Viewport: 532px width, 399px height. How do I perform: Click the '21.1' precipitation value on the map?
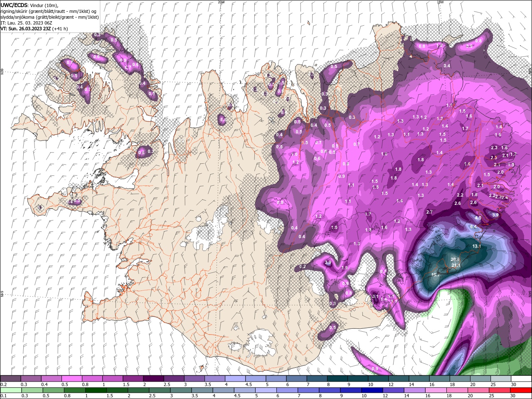(x=456, y=265)
